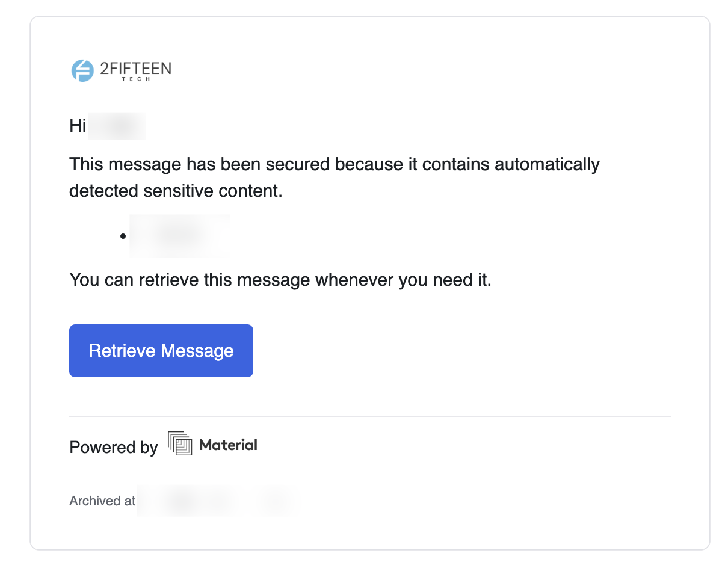Select the bullet point marker in the list
Image resolution: width=728 pixels, height=574 pixels.
123,236
